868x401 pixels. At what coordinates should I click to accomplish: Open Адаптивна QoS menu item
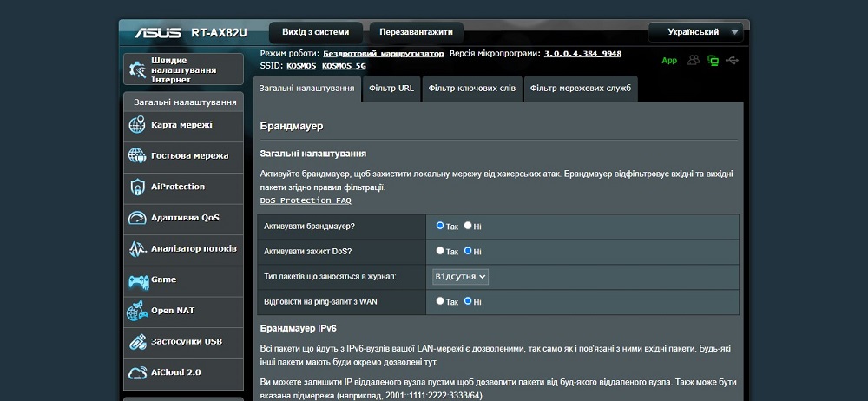[183, 218]
